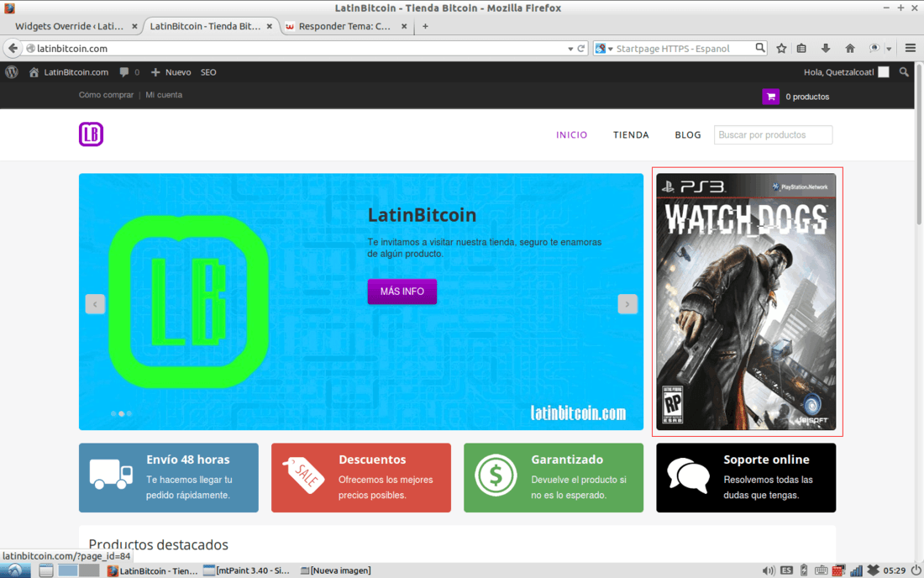Switch to the Widgets Override tab
Screen dimensions: 924x578
pos(70,26)
